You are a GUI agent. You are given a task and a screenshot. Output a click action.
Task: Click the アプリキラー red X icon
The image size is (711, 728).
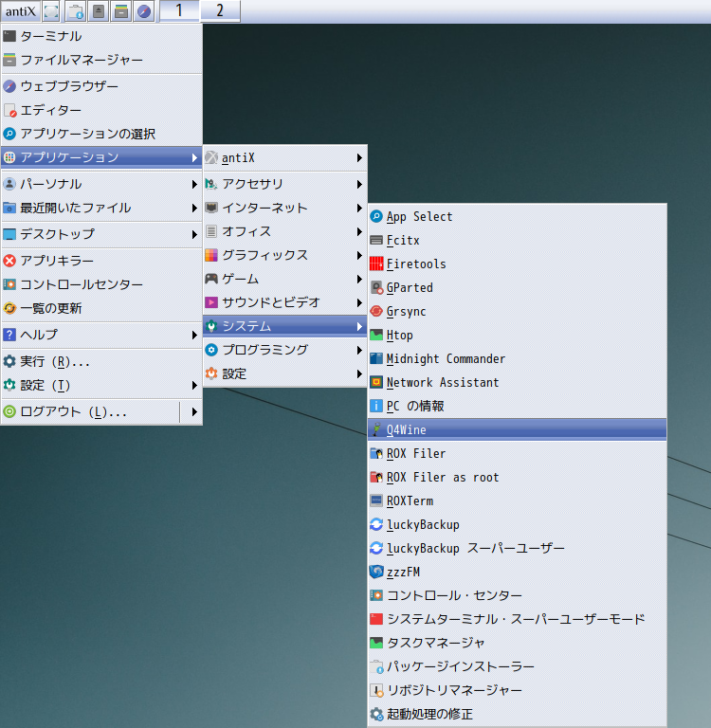pos(9,261)
